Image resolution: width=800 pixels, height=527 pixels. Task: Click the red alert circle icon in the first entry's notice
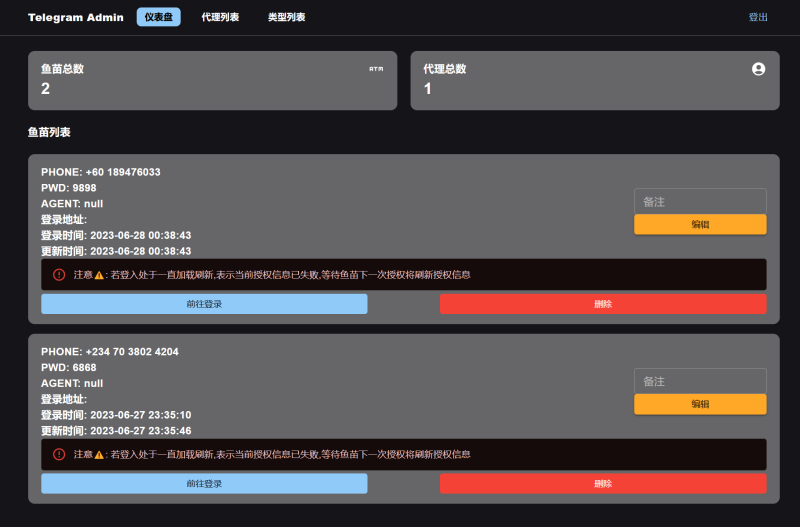coord(59,274)
